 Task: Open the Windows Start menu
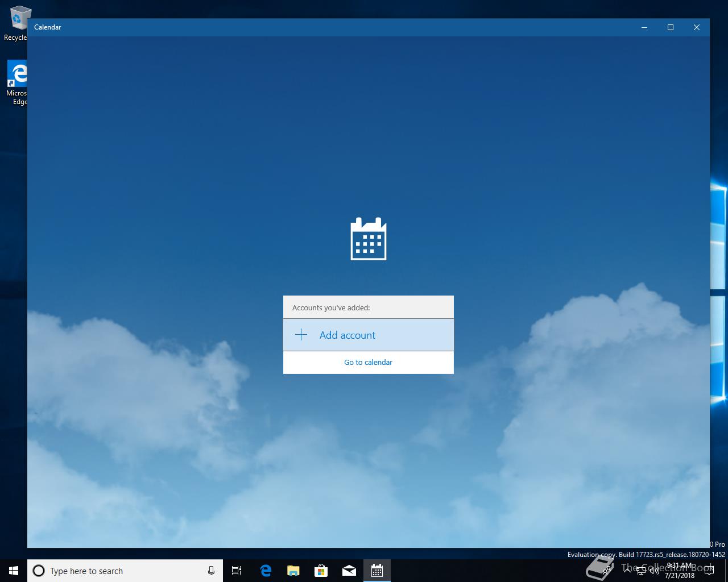tap(14, 571)
